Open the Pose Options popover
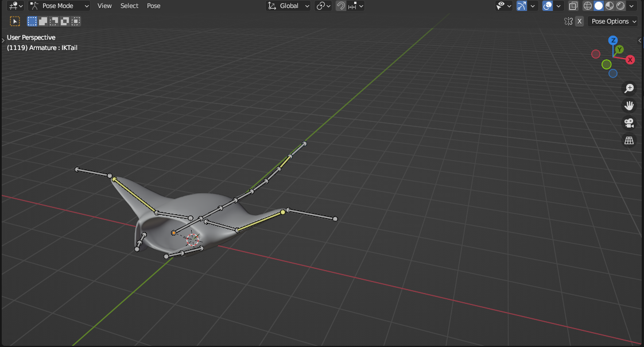This screenshot has height=347, width=644. pos(613,21)
